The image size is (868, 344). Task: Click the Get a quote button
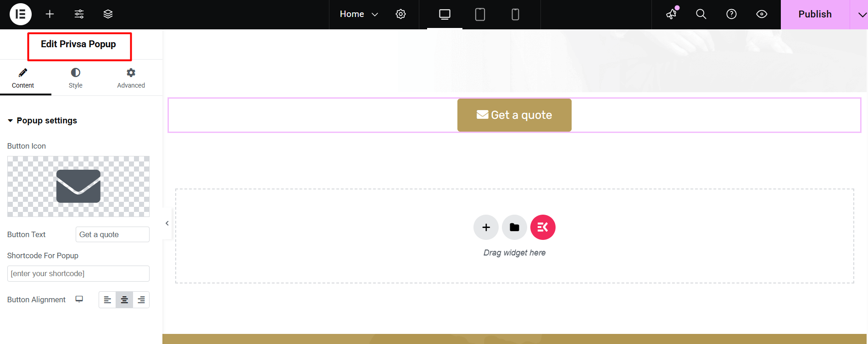coord(514,115)
